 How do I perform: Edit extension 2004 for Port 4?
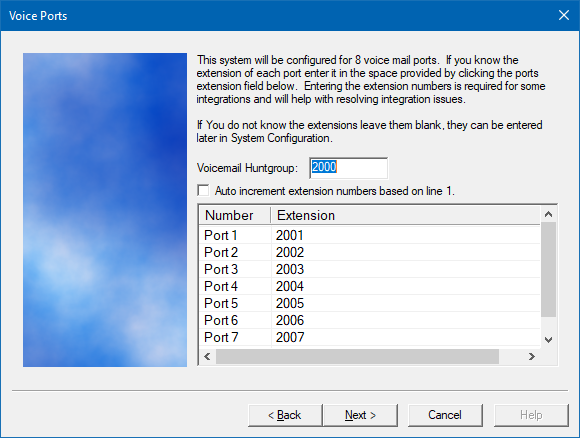[x=290, y=286]
